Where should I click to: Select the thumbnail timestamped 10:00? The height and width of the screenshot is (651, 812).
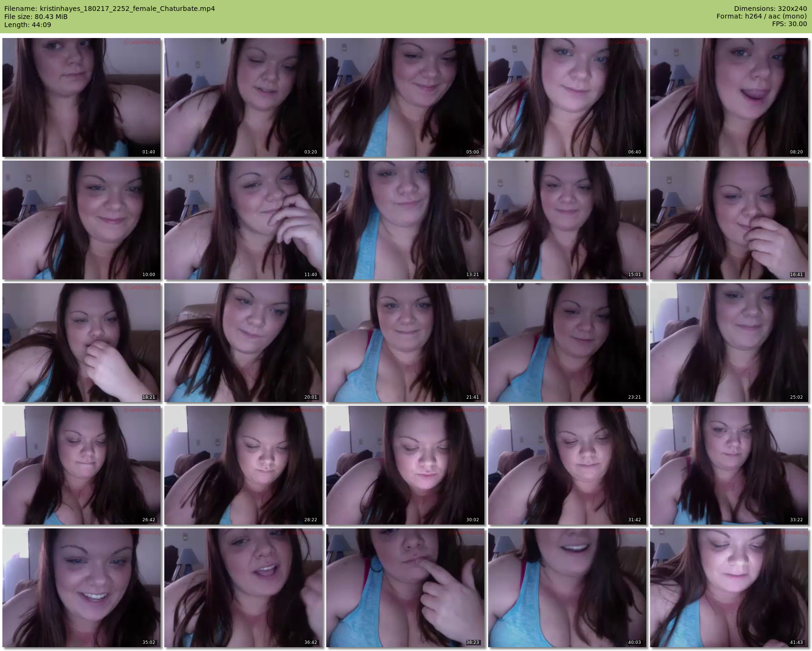(82, 220)
